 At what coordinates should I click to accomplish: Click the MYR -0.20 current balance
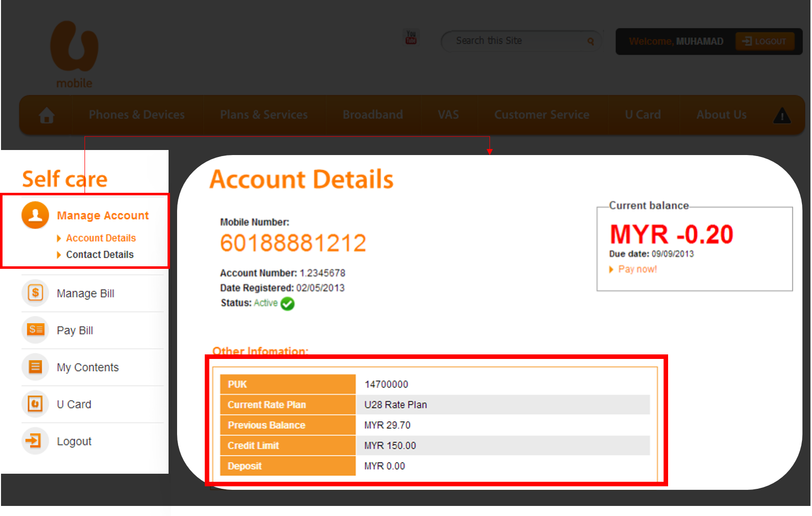[x=672, y=235]
